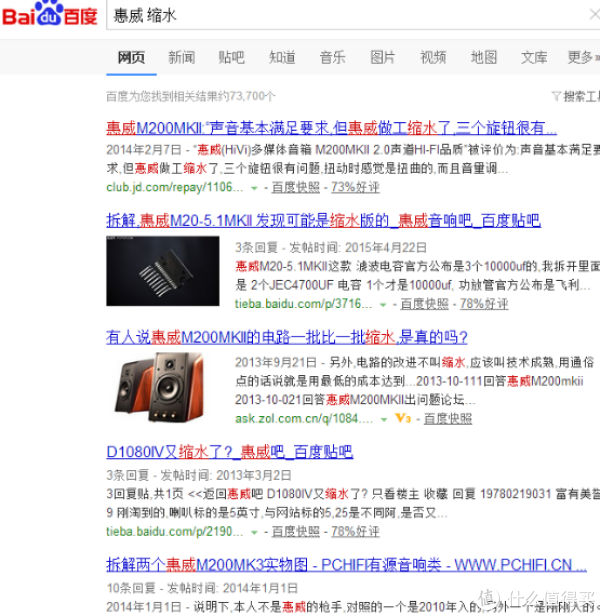
Task: Click the tieba.baidu.com/p/2190 URL text
Action: click(x=174, y=532)
